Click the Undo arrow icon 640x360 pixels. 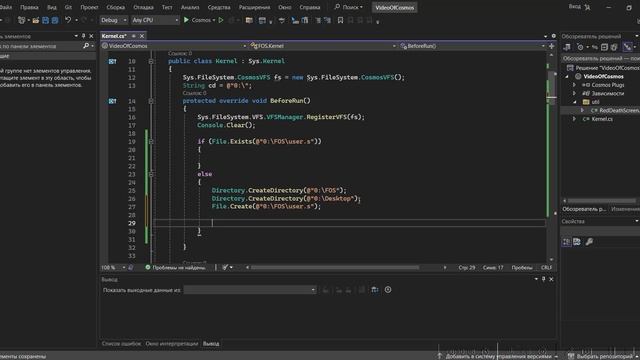[68, 20]
